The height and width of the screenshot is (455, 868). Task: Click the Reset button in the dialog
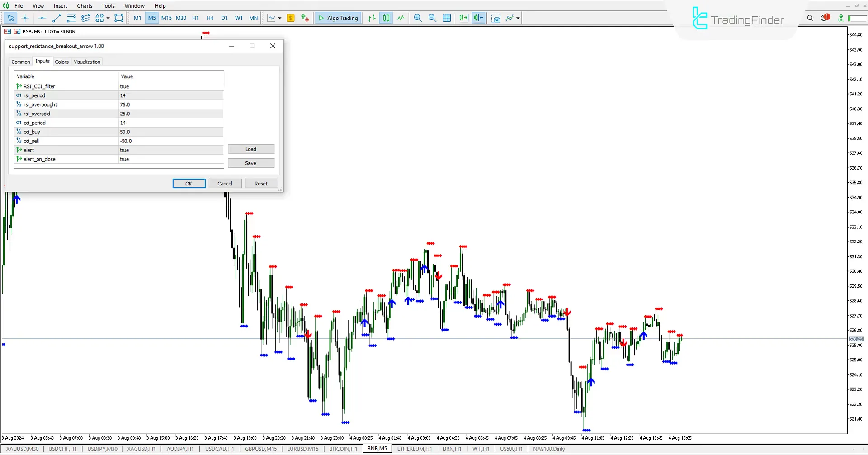point(261,183)
